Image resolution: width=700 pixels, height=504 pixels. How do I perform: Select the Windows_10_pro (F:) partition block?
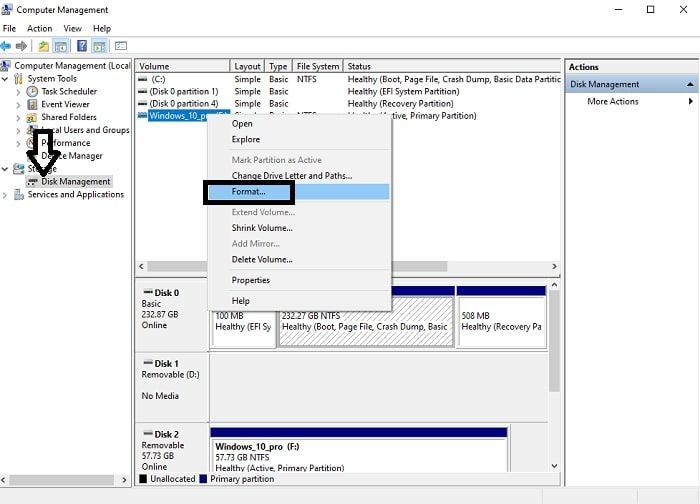pyautogui.click(x=358, y=450)
